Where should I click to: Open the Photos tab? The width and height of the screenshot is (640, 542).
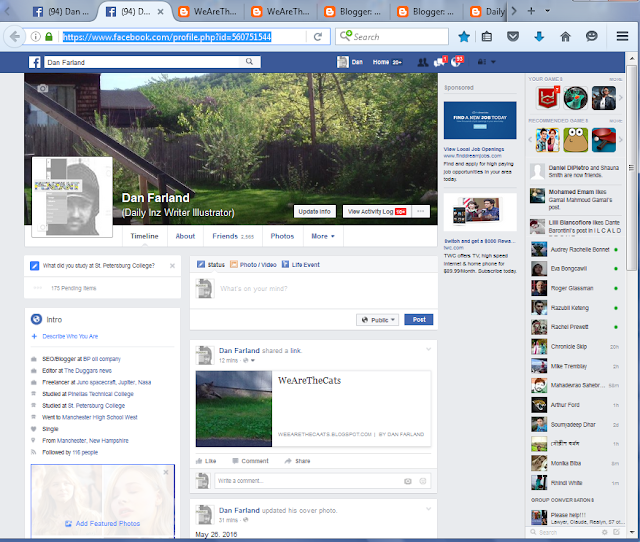[282, 236]
